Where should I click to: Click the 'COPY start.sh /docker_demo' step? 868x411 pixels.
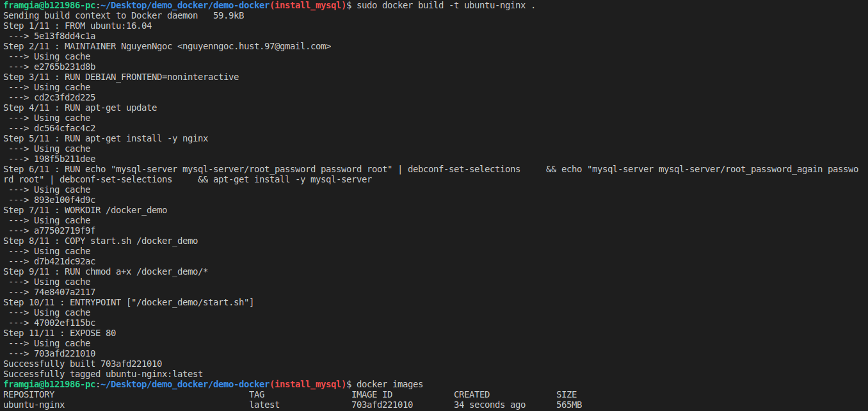click(100, 241)
